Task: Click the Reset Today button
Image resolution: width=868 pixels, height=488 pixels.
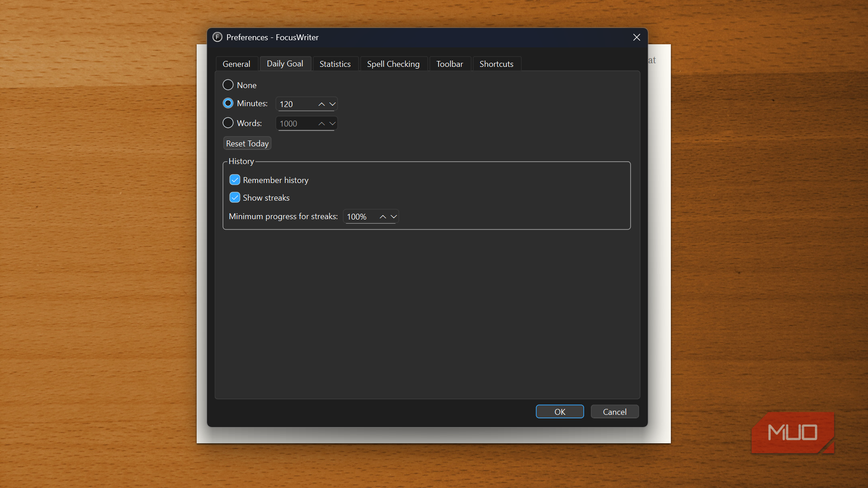Action: [247, 143]
